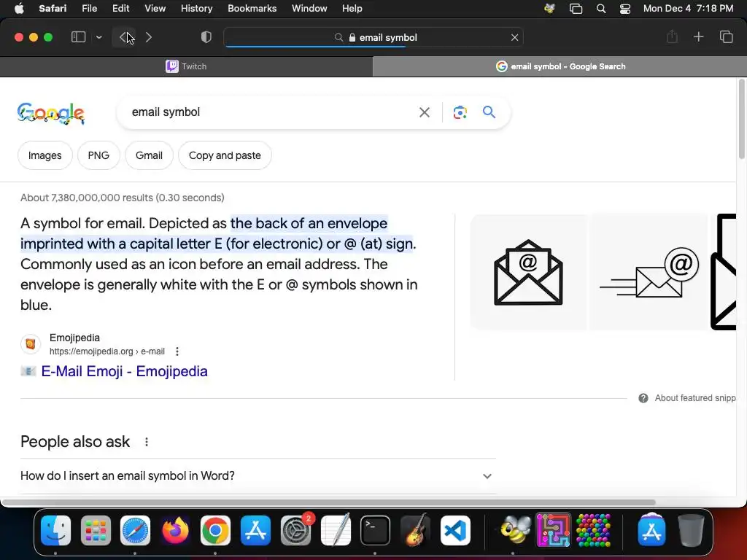This screenshot has width=747, height=560.
Task: Open Google Chrome from the Dock
Action: click(215, 530)
